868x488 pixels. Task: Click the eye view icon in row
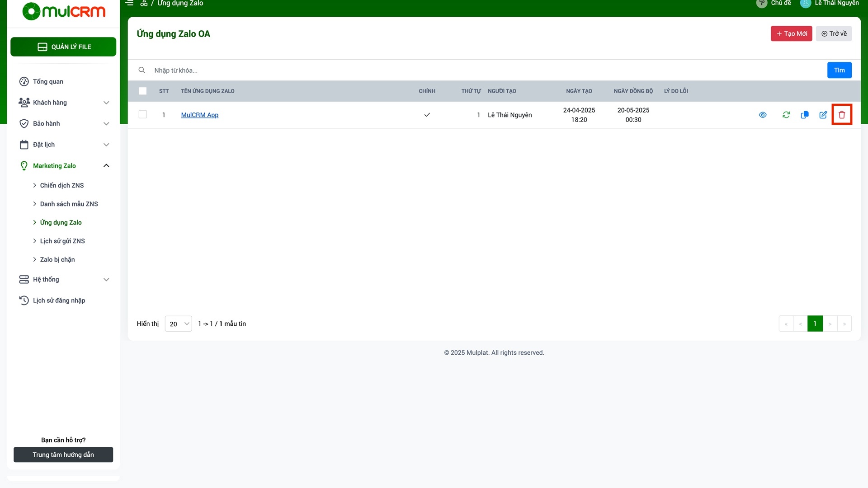[x=762, y=115]
